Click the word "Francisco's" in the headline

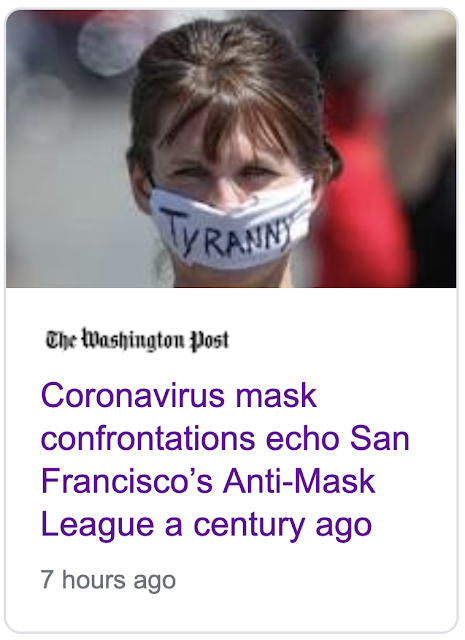127,481
